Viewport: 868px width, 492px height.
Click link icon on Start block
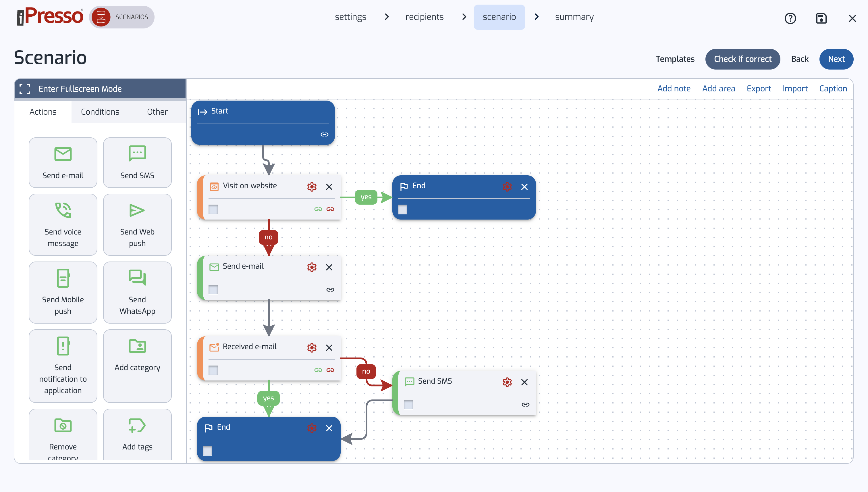324,134
